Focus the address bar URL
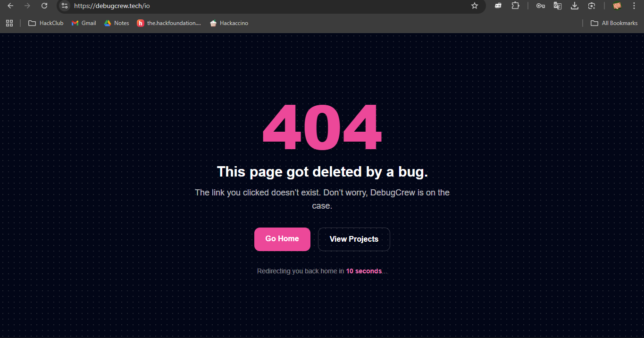 pos(269,6)
